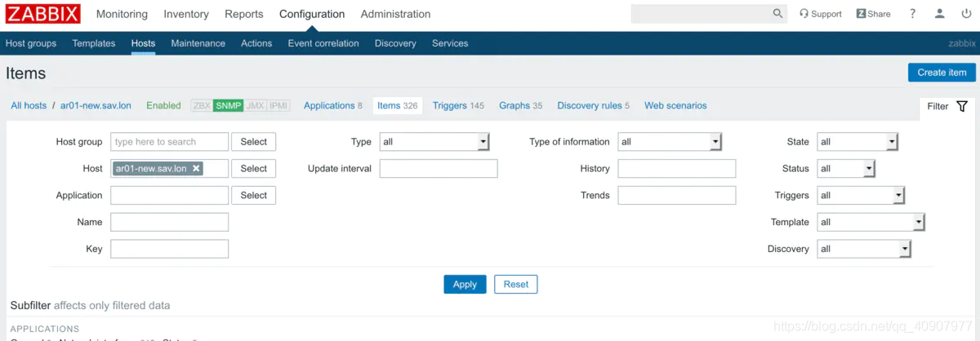Open the Status dropdown

[x=846, y=169]
